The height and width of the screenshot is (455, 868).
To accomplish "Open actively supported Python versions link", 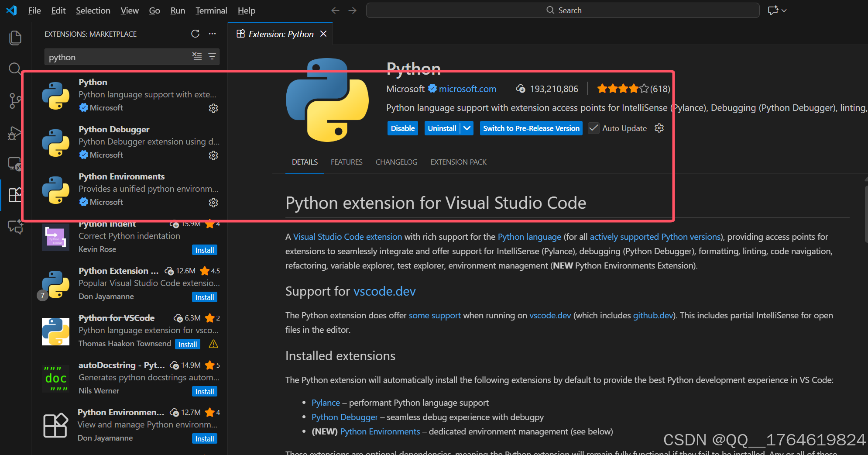I will click(x=655, y=237).
